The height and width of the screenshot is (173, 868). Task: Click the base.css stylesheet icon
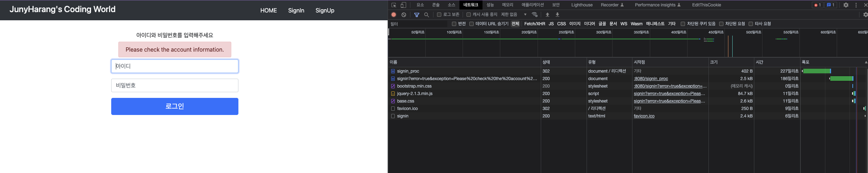393,101
